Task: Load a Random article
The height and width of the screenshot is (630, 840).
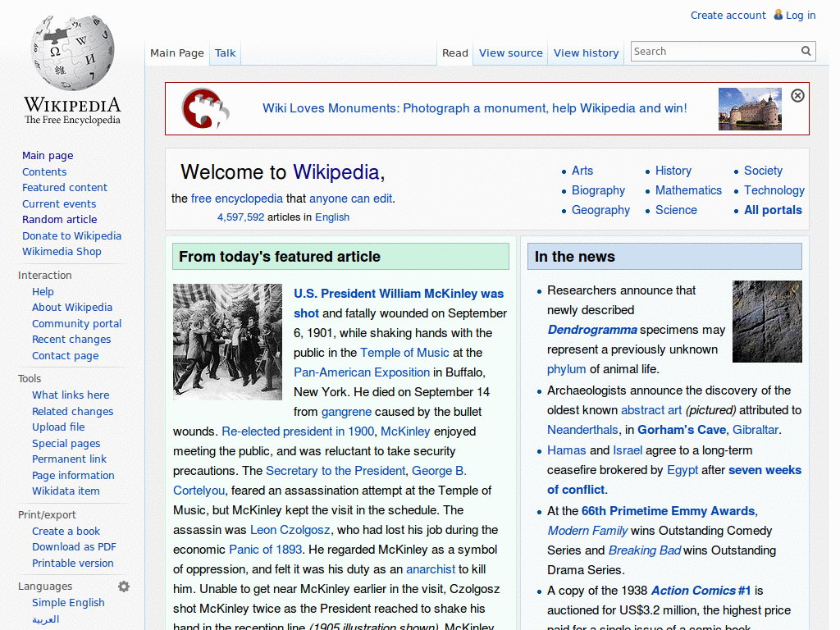Action: pyautogui.click(x=59, y=220)
